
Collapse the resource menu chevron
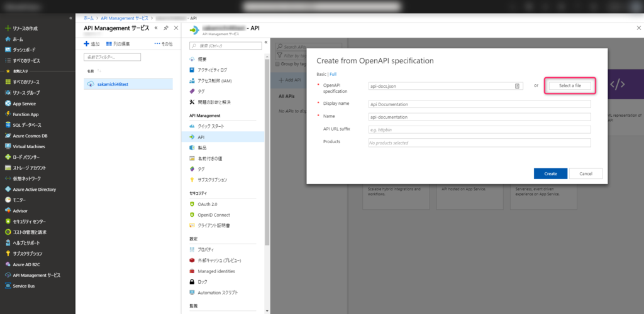(x=266, y=42)
